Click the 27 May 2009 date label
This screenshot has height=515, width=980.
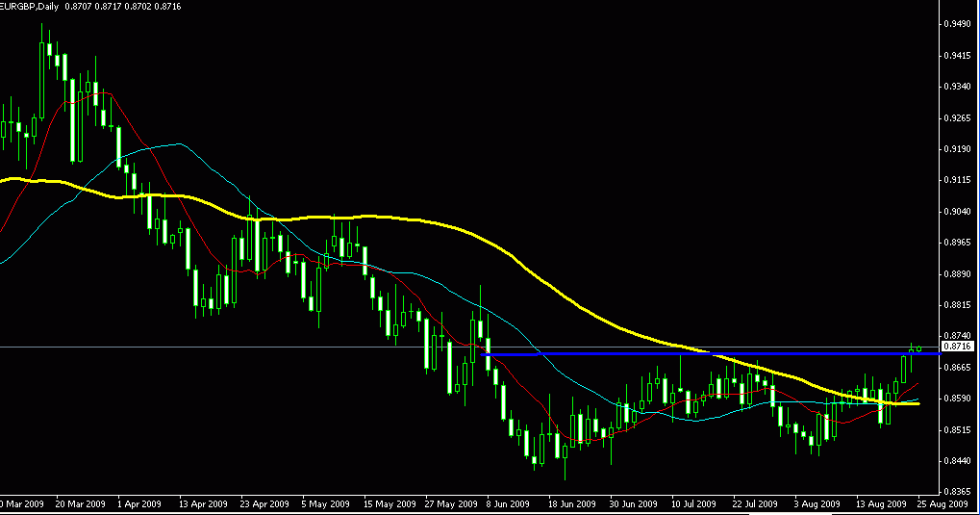pyautogui.click(x=451, y=503)
